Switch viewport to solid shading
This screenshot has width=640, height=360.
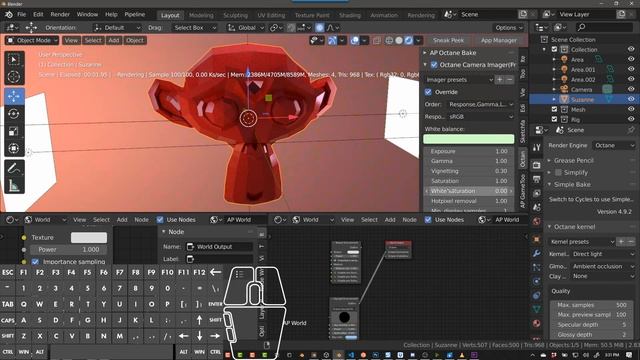point(399,40)
